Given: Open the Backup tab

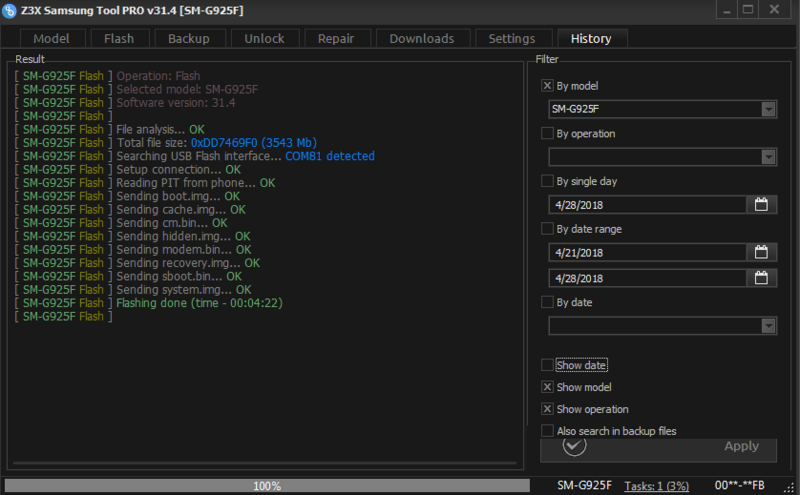Looking at the screenshot, I should (x=189, y=39).
